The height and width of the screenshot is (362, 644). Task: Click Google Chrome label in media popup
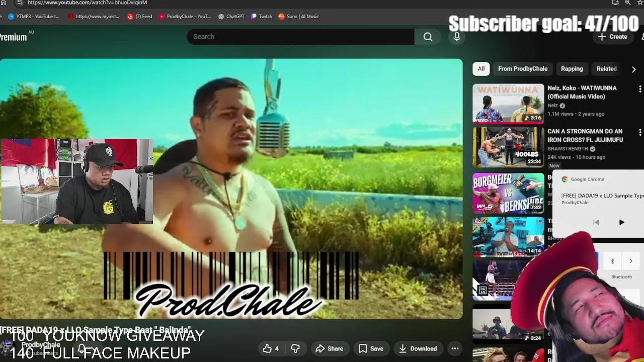click(587, 179)
